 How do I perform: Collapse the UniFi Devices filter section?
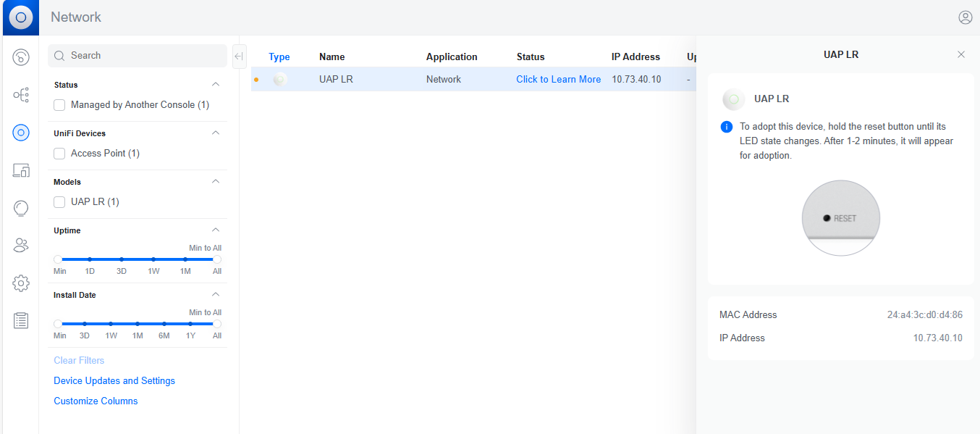click(x=215, y=133)
